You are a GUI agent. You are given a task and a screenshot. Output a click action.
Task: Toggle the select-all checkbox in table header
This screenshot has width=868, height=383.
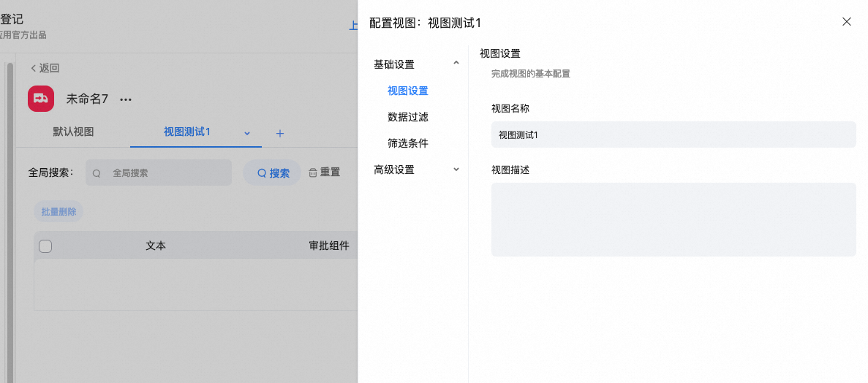[45, 246]
